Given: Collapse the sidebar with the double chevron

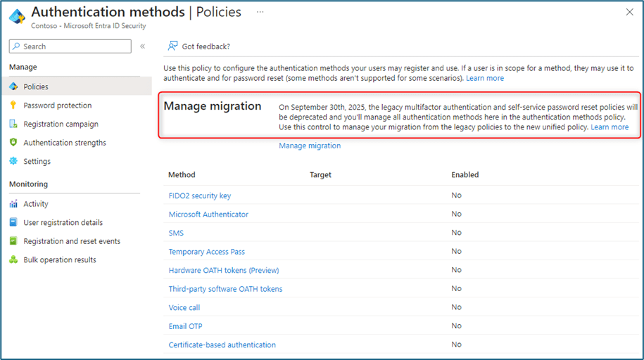Looking at the screenshot, I should point(142,46).
